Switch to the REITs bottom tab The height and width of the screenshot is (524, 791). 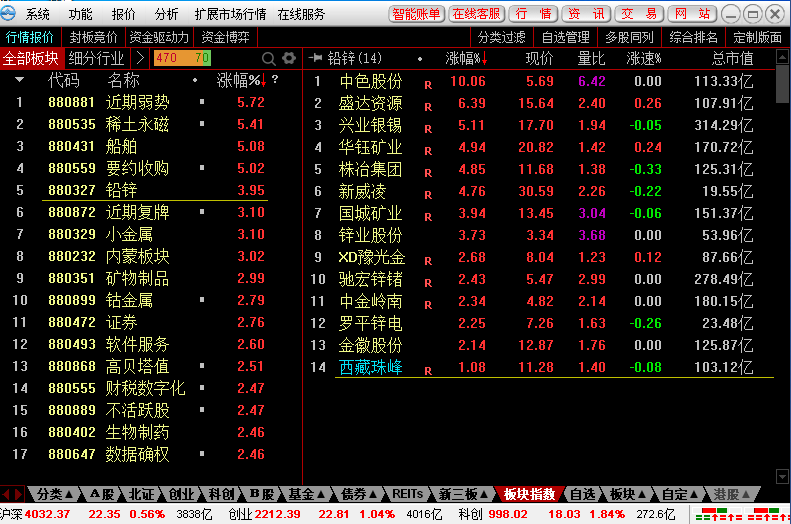[x=408, y=494]
